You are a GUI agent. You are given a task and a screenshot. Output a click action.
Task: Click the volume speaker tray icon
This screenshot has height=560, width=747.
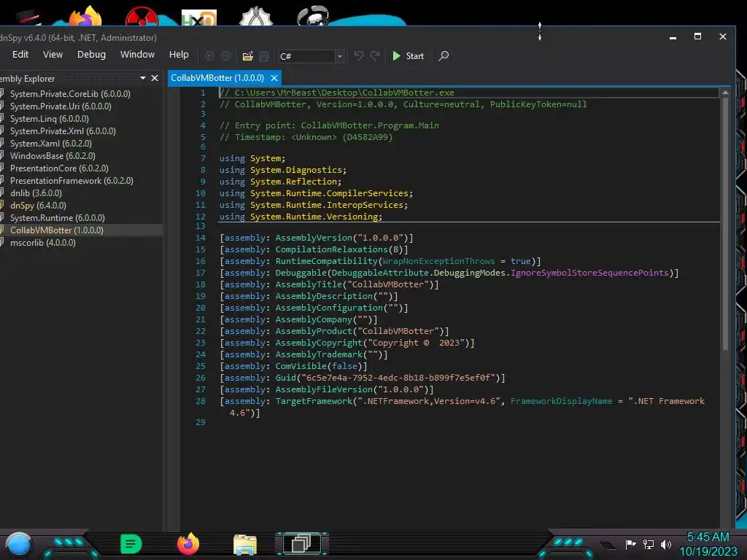(x=666, y=544)
